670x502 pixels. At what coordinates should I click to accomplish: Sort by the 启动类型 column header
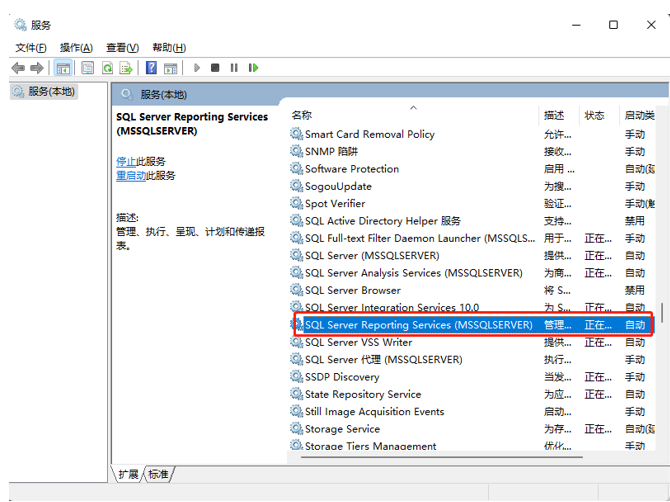coord(639,115)
